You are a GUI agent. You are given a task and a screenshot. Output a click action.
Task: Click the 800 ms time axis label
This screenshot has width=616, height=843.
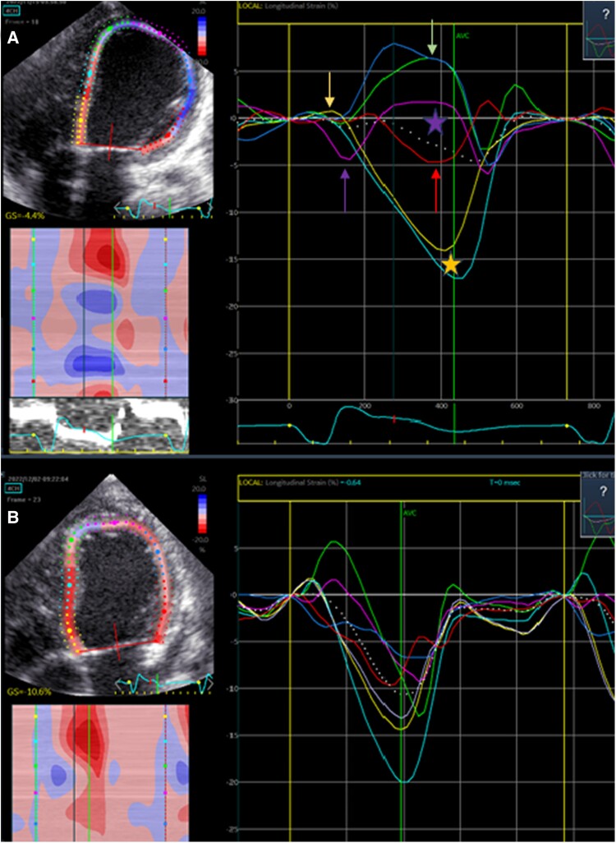(x=594, y=407)
